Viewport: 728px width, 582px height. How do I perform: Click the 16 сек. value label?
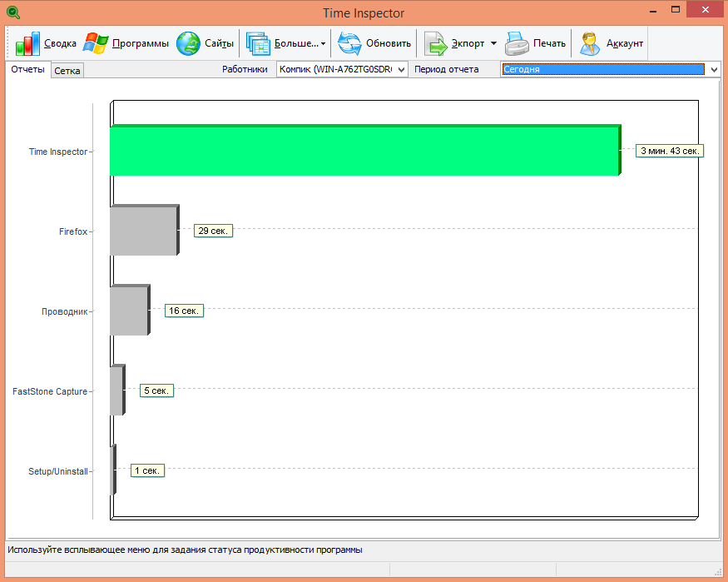(x=184, y=311)
